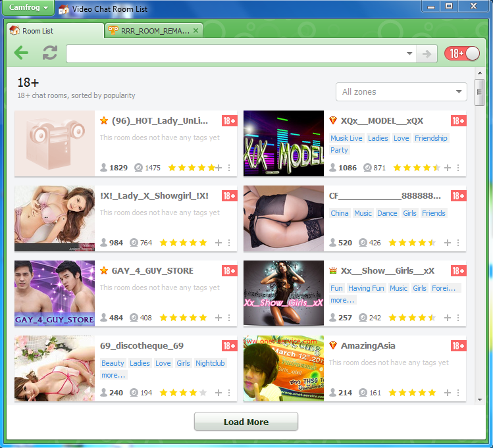Open the GAY_4_GUY_STORE room thumbnail
This screenshot has height=448, width=493.
click(55, 293)
